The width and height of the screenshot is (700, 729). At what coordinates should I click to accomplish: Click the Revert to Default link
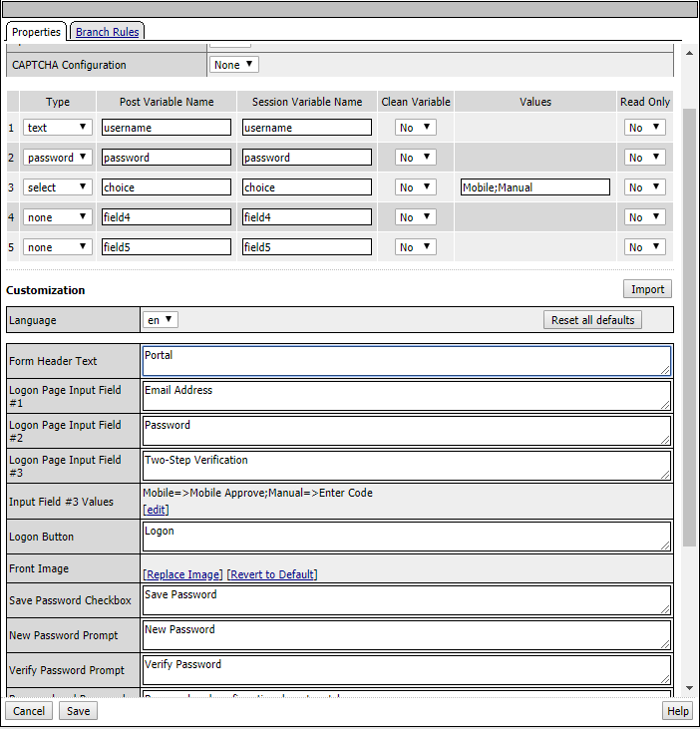(272, 574)
